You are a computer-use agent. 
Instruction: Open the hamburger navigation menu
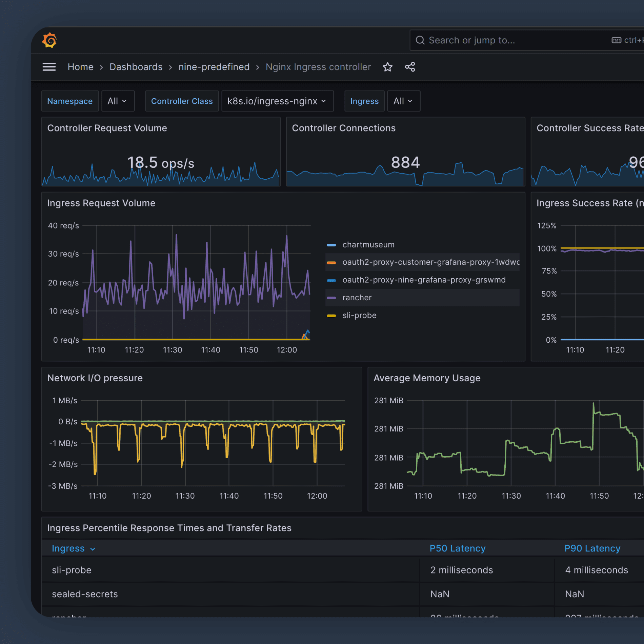click(49, 67)
